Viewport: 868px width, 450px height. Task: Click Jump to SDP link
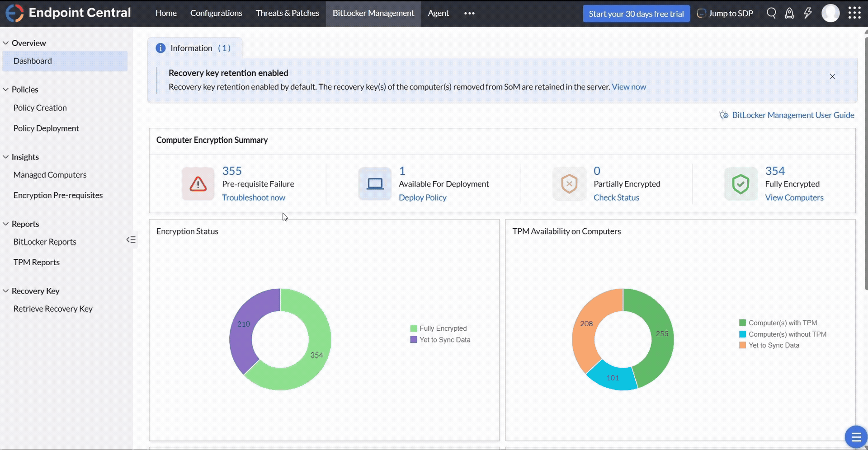pyautogui.click(x=731, y=14)
